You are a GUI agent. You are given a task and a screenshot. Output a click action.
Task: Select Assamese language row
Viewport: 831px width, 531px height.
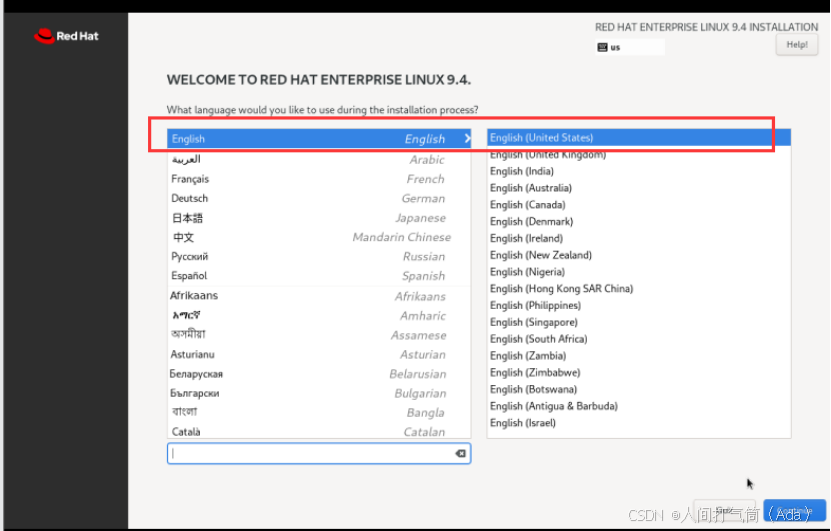click(x=319, y=335)
